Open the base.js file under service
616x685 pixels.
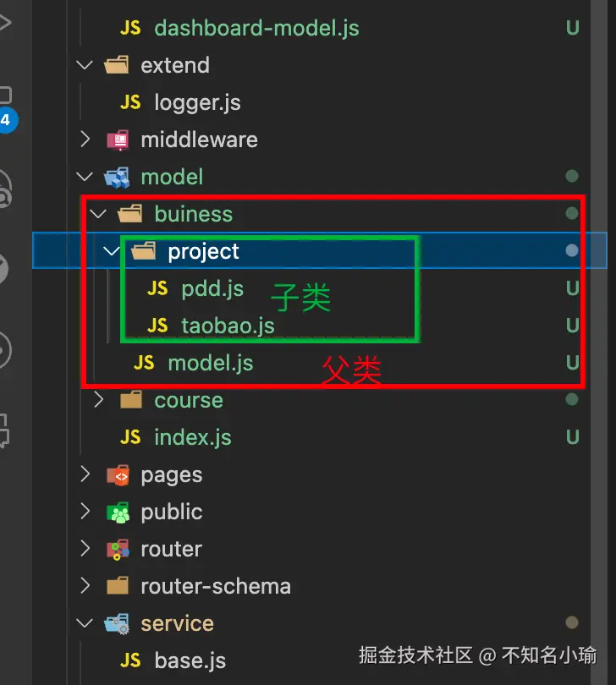[190, 660]
